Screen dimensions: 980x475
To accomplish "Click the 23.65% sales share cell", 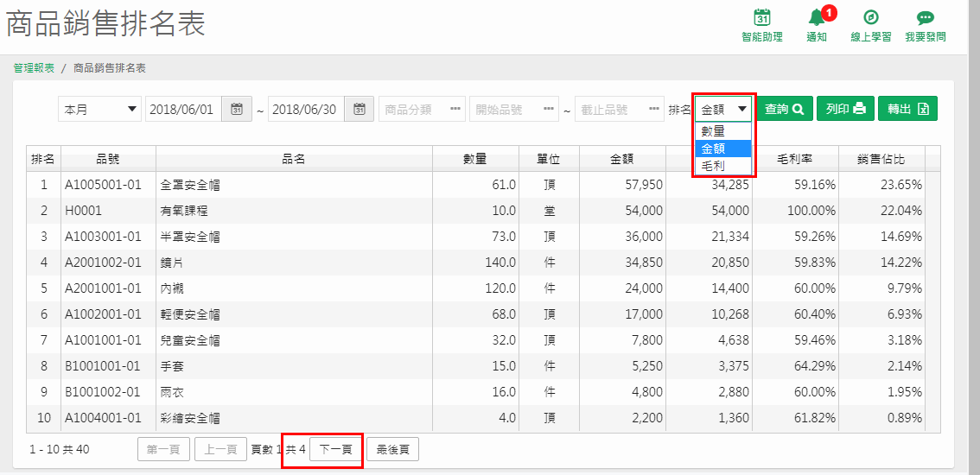I will pos(881,185).
